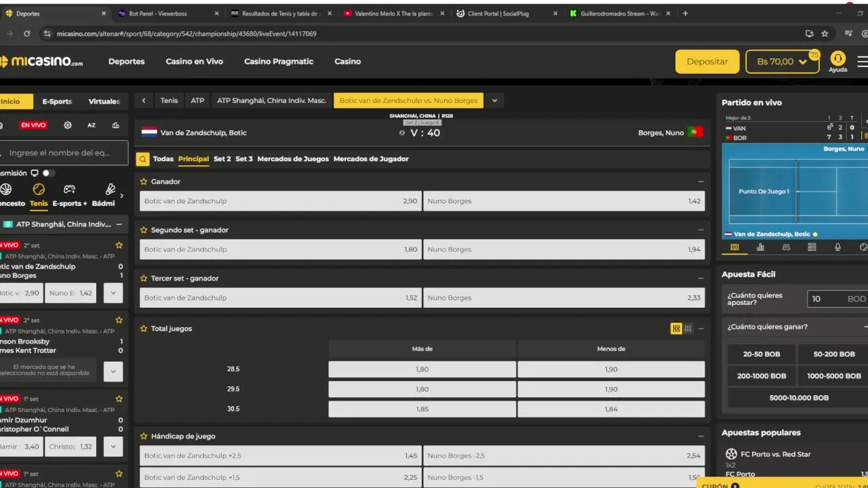Image resolution: width=868 pixels, height=488 pixels.
Task: Star the Segundo set - ganador market
Action: (144, 230)
